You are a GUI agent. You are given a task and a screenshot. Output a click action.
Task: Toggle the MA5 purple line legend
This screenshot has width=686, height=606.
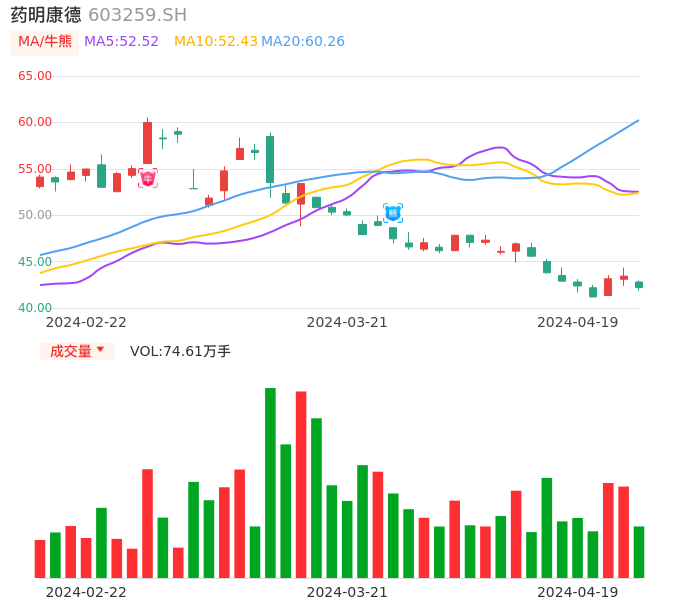pos(121,41)
